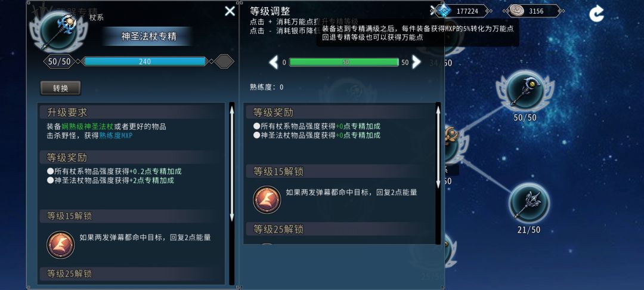Decrease mastery level with left arrow
644x290 pixels.
pyautogui.click(x=273, y=63)
